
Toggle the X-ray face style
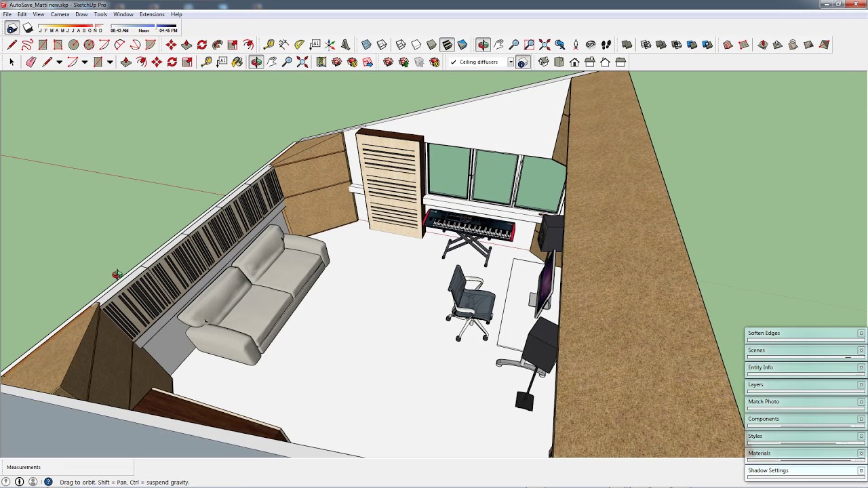(x=366, y=45)
